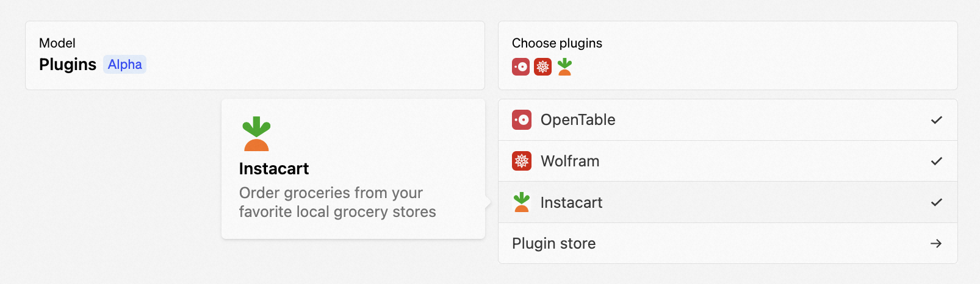Click the large Instacart carrot in tooltip card
The width and height of the screenshot is (980, 284).
256,133
